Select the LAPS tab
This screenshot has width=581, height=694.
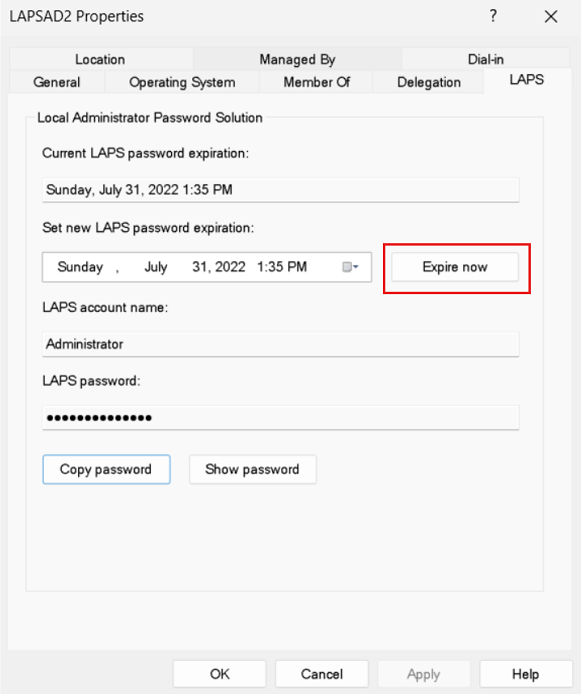[x=527, y=80]
